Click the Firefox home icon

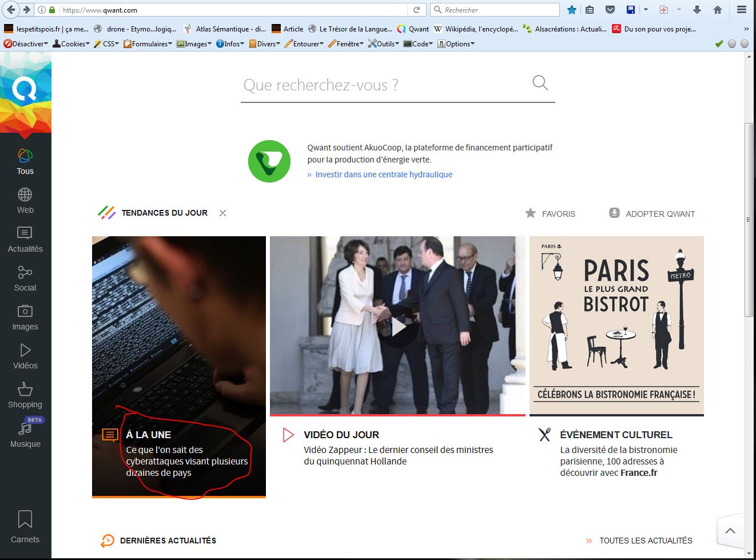(718, 10)
